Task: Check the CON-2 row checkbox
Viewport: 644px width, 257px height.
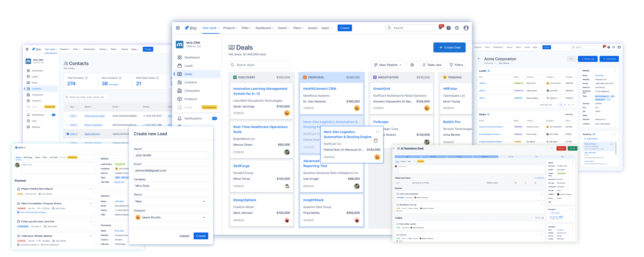Action: point(68,125)
